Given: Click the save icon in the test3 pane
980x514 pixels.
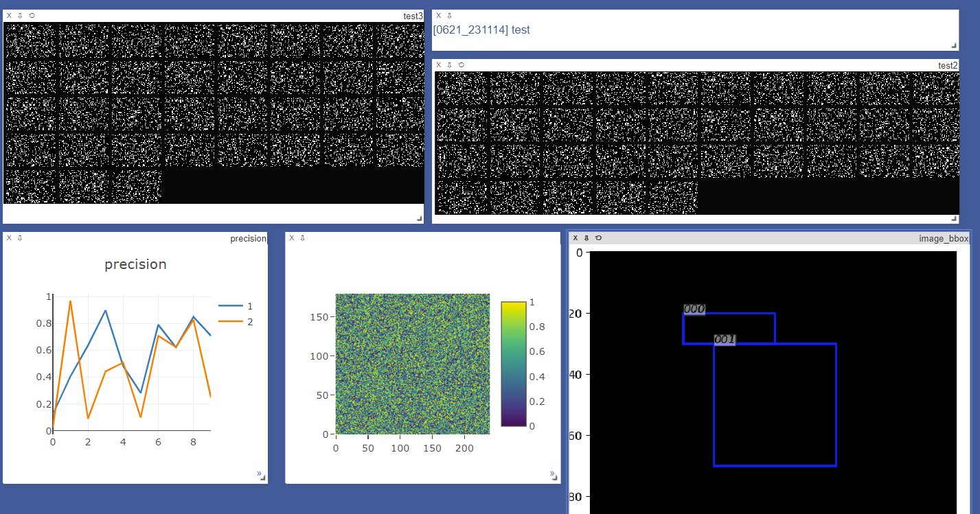Looking at the screenshot, I should coord(20,15).
